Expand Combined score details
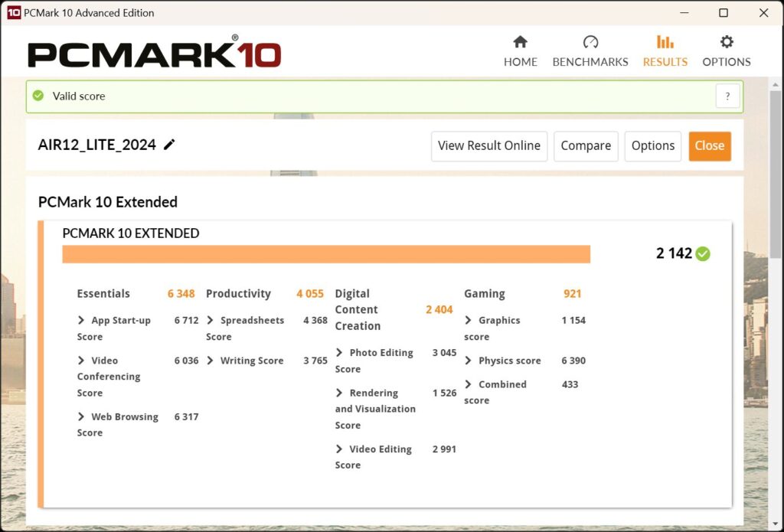This screenshot has height=532, width=784. (468, 384)
